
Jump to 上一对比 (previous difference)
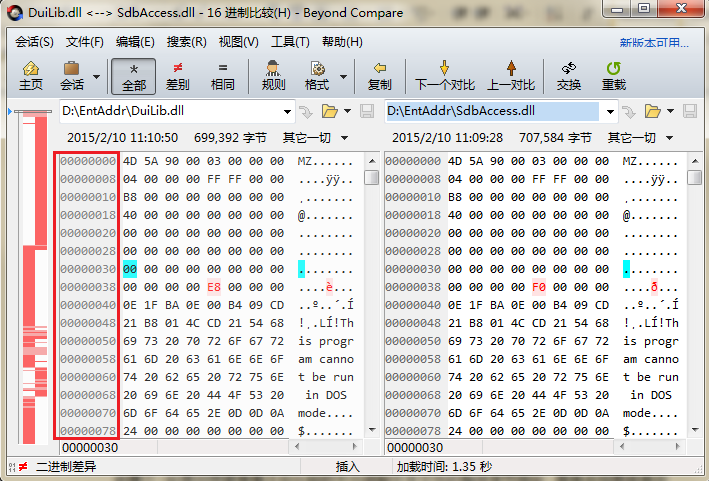pos(510,75)
